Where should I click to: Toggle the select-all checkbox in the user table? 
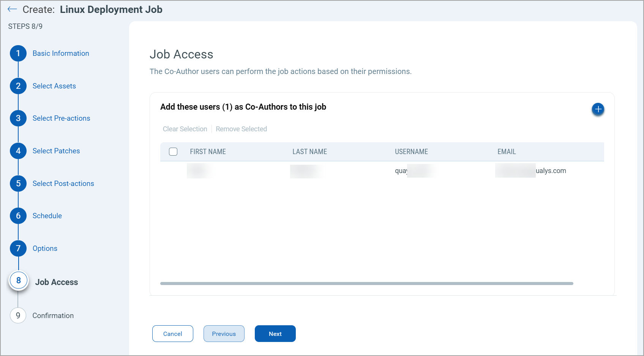[x=173, y=151]
